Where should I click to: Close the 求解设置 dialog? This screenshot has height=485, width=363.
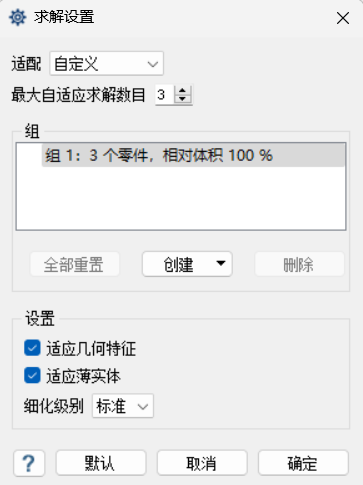(x=343, y=18)
